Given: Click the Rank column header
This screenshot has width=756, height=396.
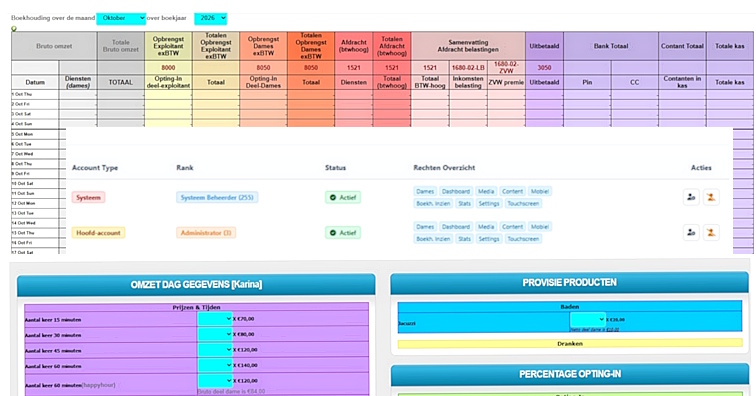Looking at the screenshot, I should [x=185, y=168].
